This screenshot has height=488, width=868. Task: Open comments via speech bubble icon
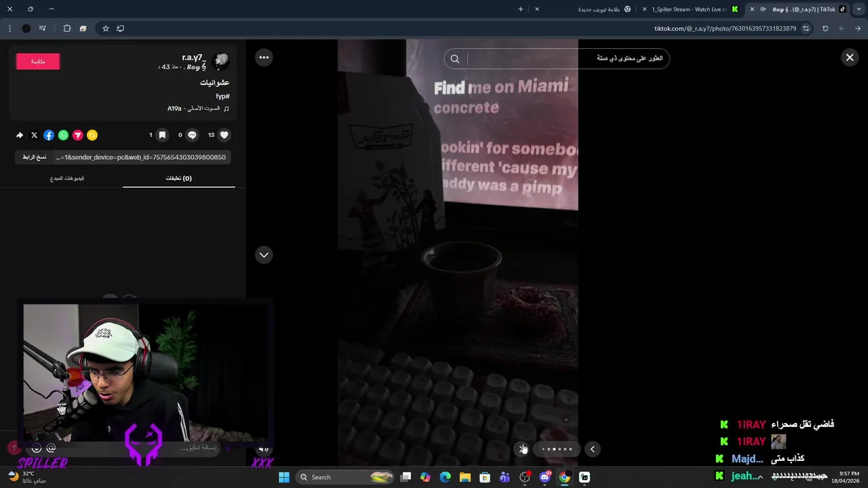point(193,135)
